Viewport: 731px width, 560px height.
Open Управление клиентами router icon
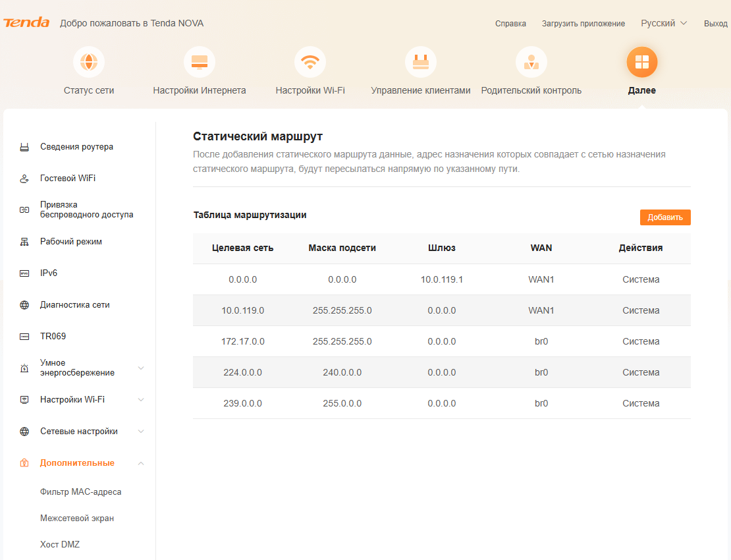point(421,61)
